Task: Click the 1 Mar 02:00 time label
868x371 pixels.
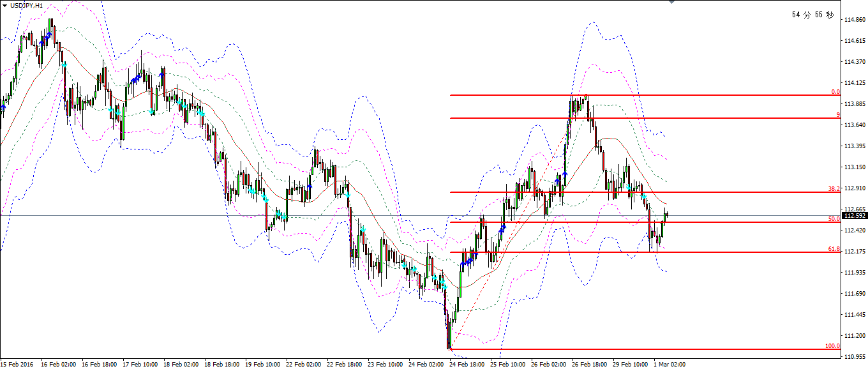Action: 670,365
